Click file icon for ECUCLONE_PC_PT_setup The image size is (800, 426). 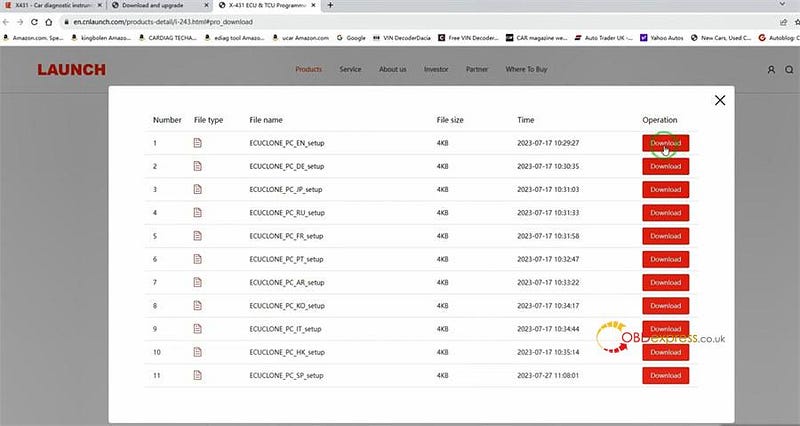click(197, 259)
